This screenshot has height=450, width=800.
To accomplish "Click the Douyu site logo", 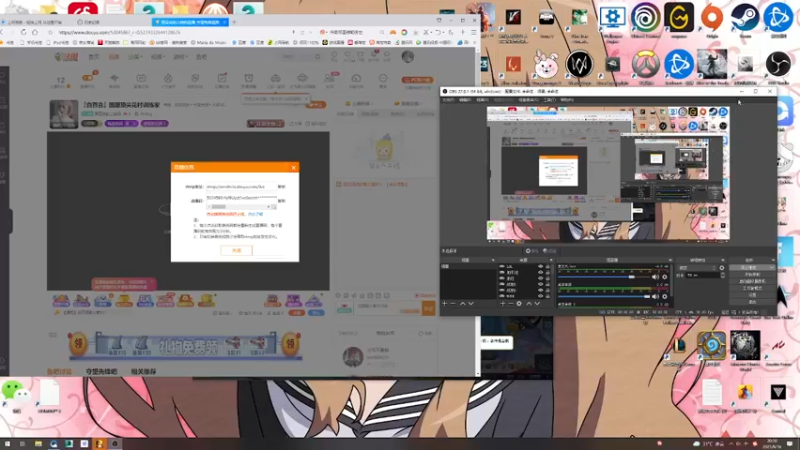I will tap(66, 57).
